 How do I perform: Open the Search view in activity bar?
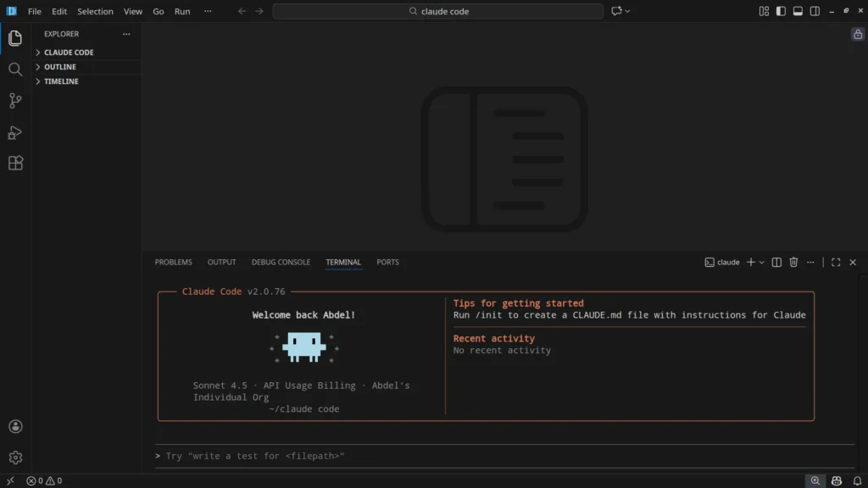15,69
